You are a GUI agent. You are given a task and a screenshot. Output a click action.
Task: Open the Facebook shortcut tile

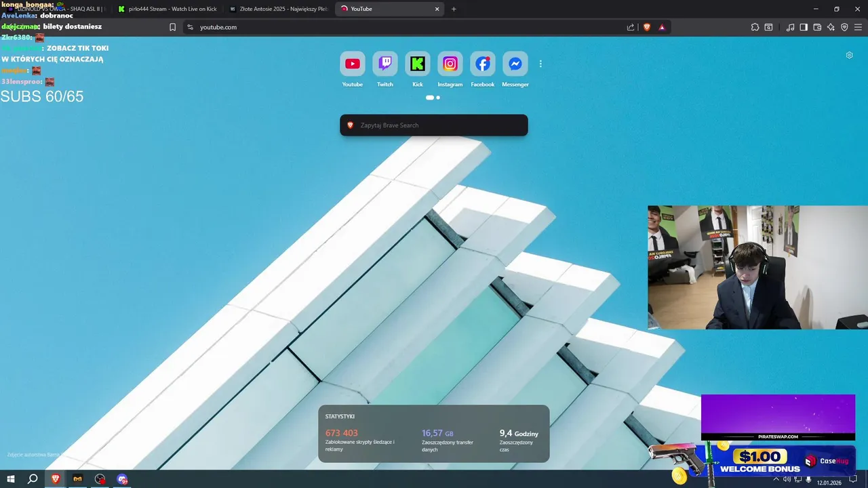coord(483,69)
